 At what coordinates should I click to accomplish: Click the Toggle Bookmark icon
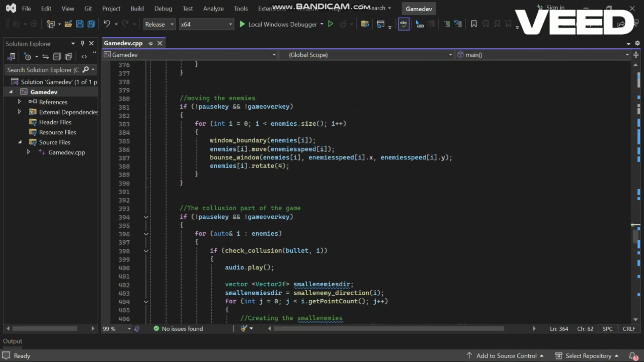coord(474,24)
